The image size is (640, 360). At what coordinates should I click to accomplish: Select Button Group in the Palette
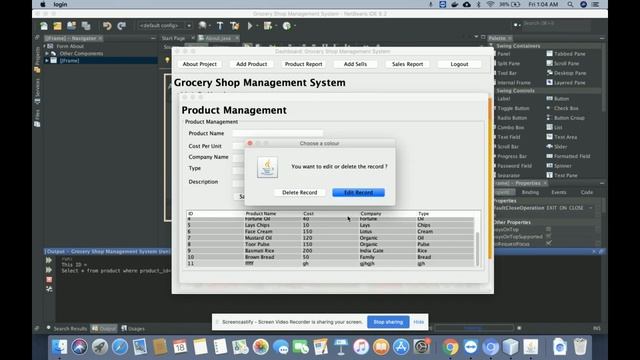point(565,118)
